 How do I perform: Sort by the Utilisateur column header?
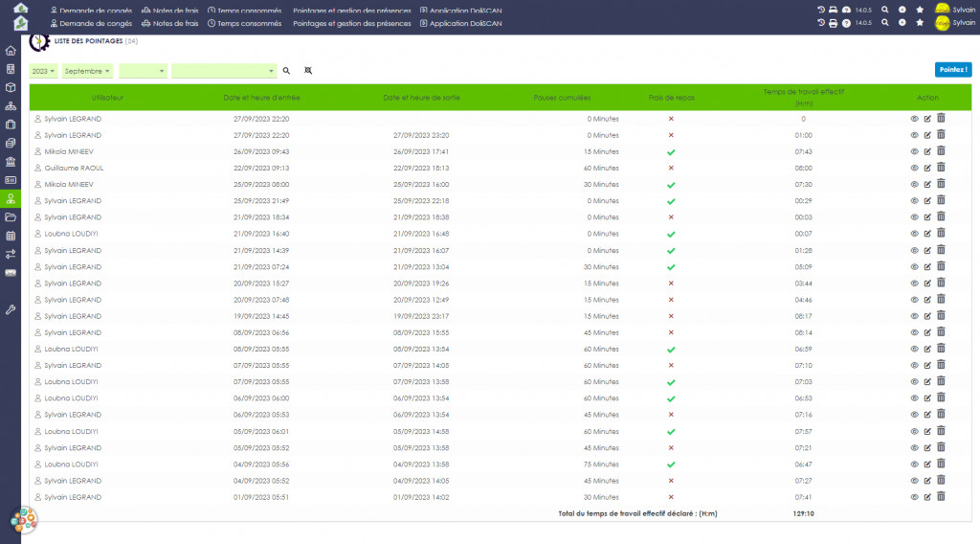(x=107, y=98)
